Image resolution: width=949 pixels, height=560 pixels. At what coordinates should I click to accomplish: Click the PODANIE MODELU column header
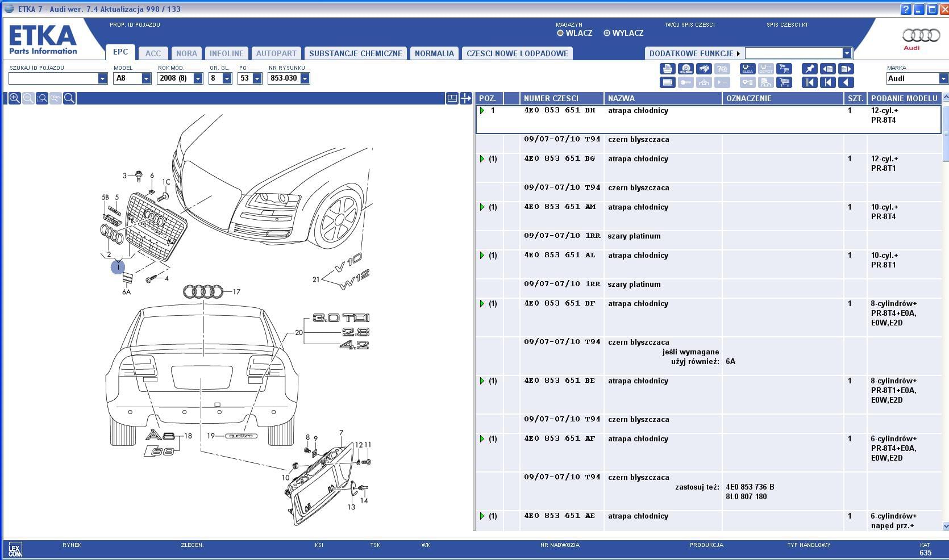point(904,98)
